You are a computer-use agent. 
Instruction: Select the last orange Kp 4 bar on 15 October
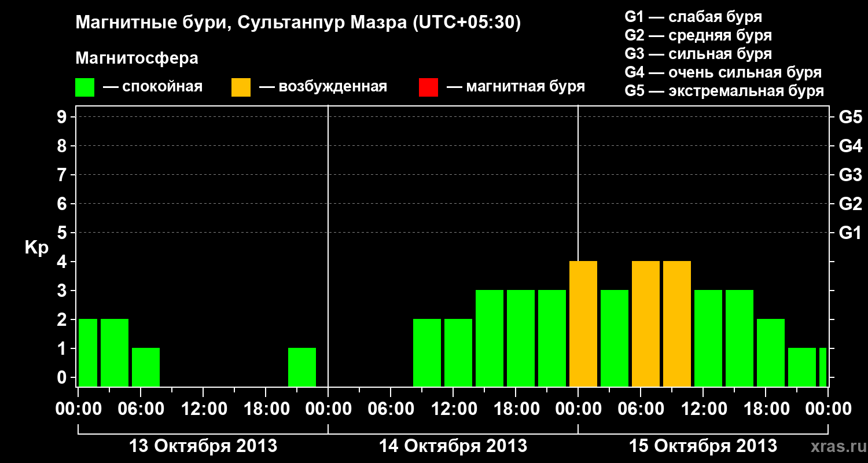pyautogui.click(x=677, y=324)
